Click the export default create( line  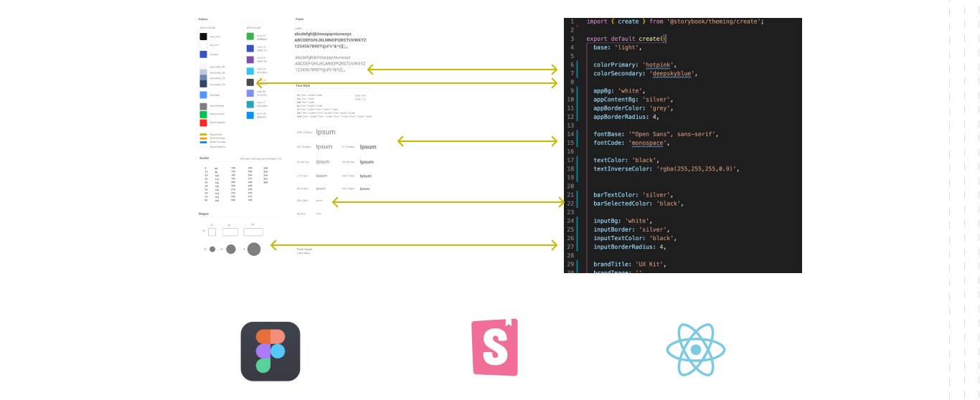pyautogui.click(x=626, y=39)
